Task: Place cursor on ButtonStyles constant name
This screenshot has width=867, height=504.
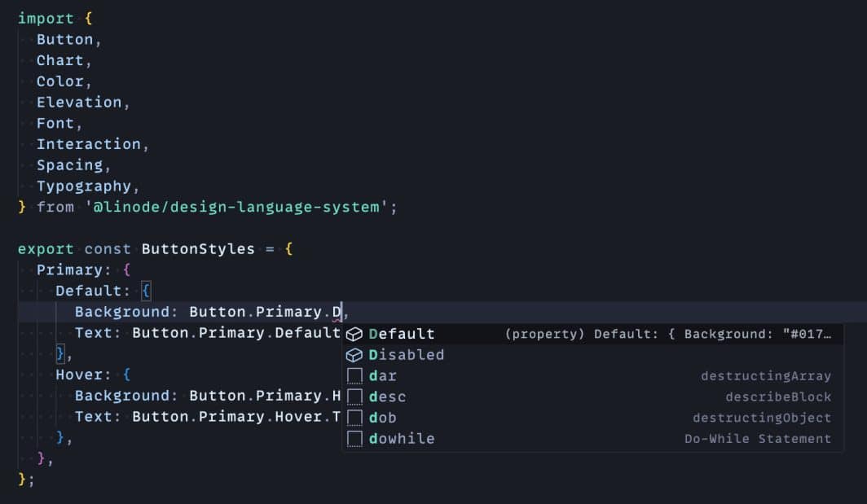Action: tap(198, 249)
